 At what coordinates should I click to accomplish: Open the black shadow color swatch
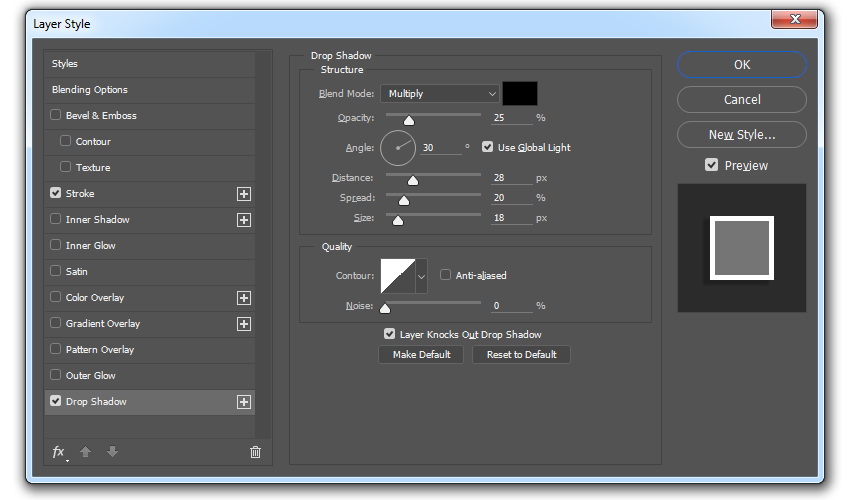pyautogui.click(x=520, y=94)
